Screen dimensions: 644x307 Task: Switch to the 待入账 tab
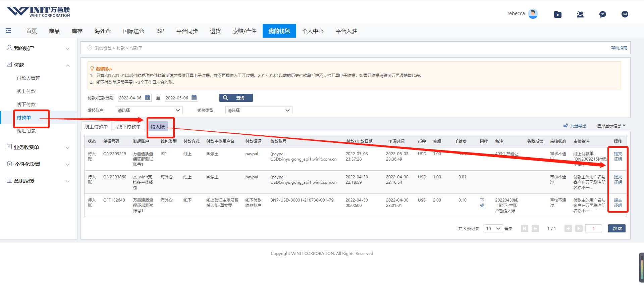click(x=158, y=127)
